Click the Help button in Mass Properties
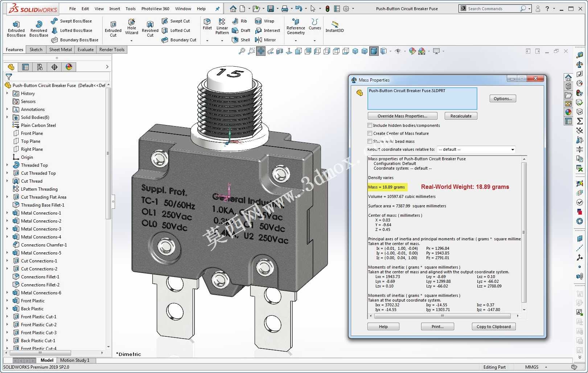 point(383,327)
